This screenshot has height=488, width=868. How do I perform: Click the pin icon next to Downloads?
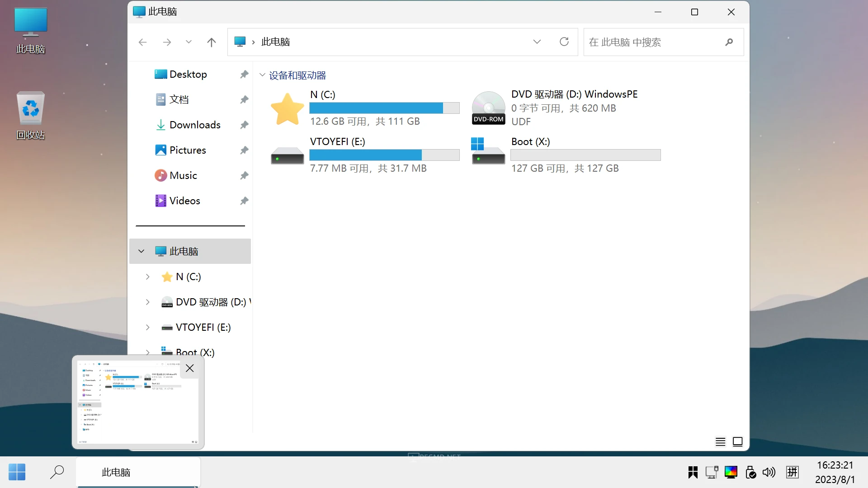244,125
